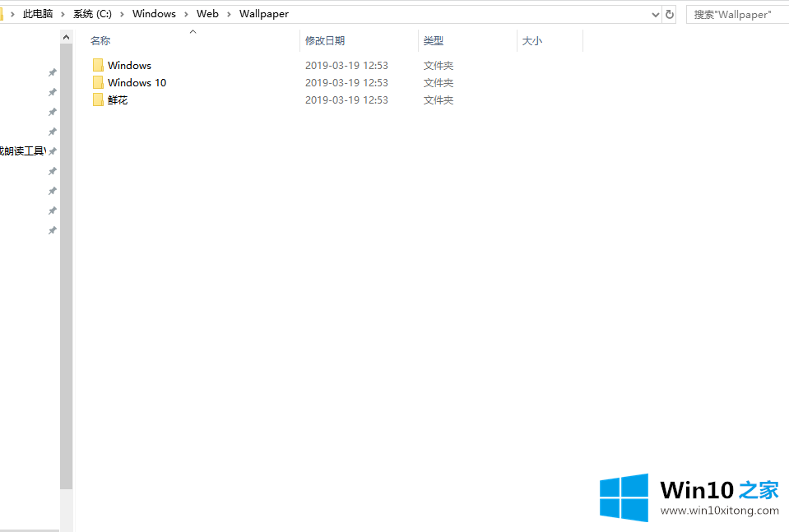Navigate to Web in breadcrumb
The width and height of the screenshot is (789, 532).
click(207, 14)
